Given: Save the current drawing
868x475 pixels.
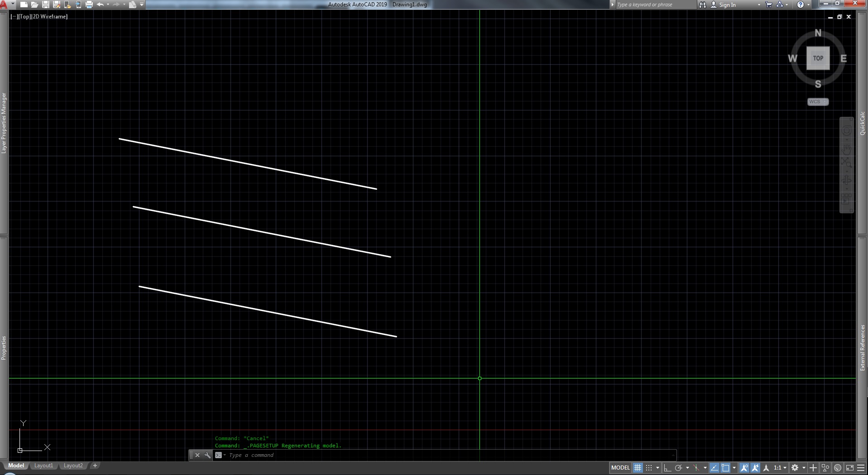Looking at the screenshot, I should [46, 5].
